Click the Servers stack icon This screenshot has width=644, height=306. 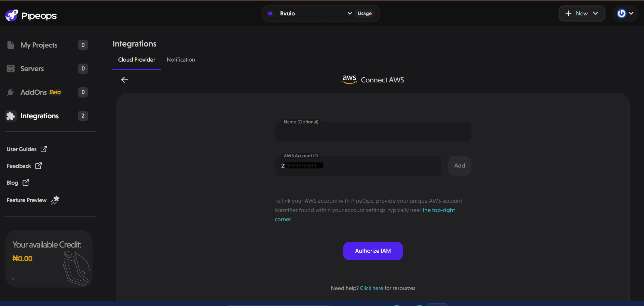11,68
